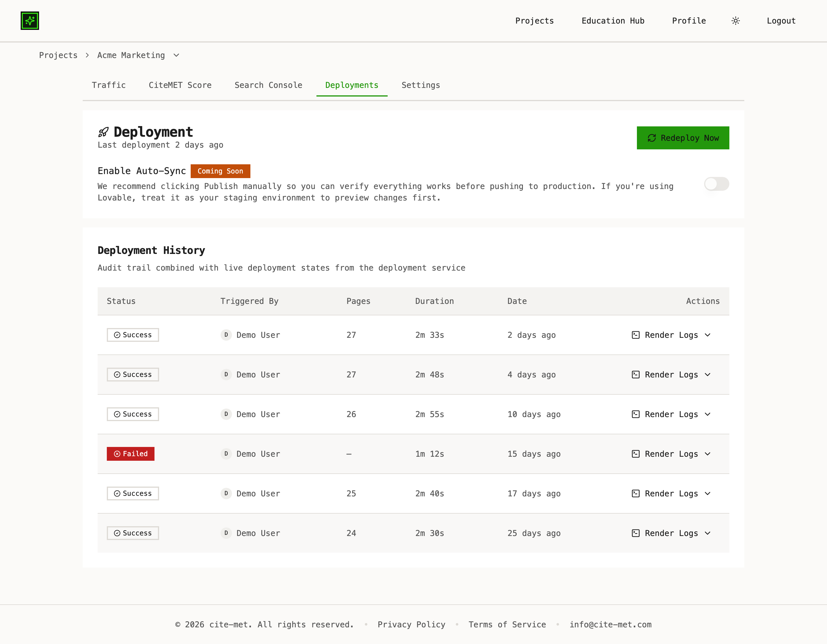Click Demo User avatar in 4 days ago row
Viewport: 827px width, 644px height.
tap(226, 375)
